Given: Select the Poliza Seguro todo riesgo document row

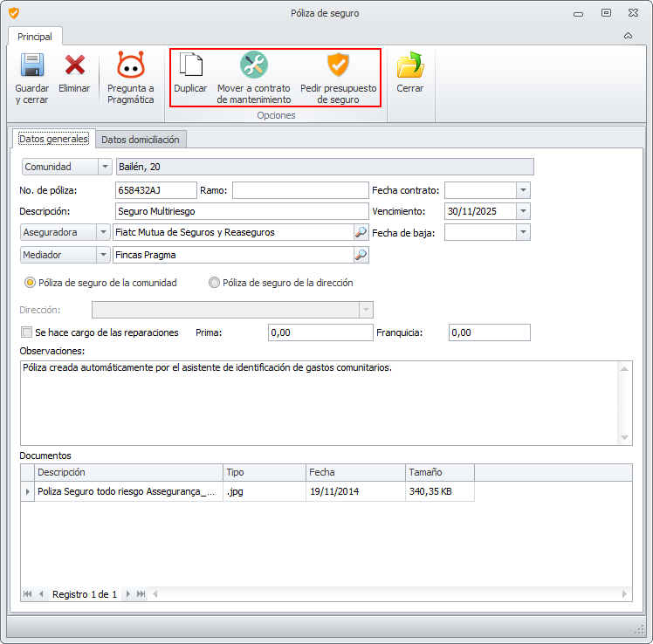Looking at the screenshot, I should coord(126,492).
